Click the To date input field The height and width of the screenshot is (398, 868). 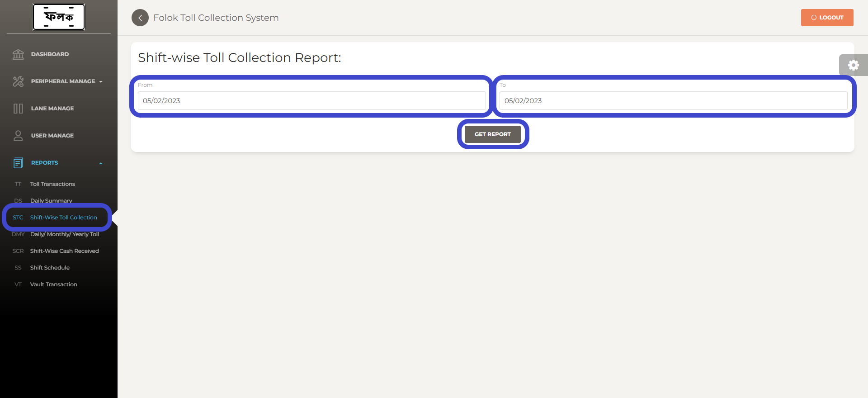click(x=674, y=101)
